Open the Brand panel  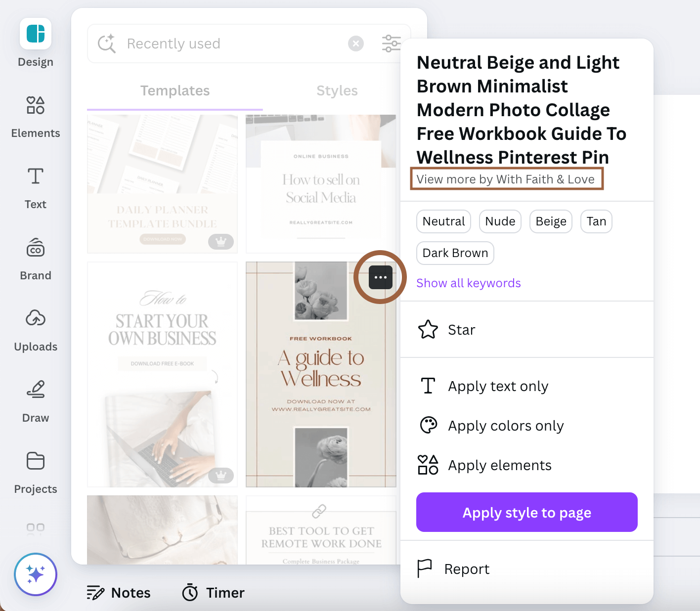tap(35, 257)
